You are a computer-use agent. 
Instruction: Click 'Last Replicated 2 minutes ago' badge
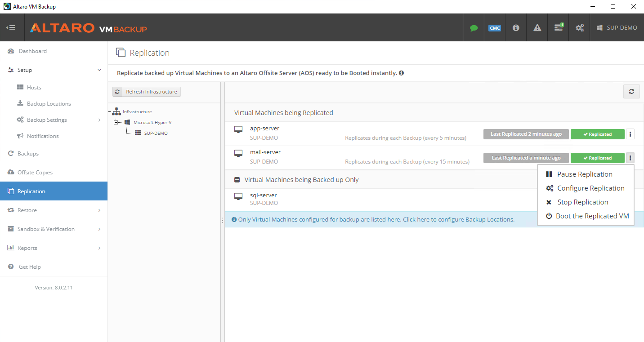pyautogui.click(x=526, y=134)
